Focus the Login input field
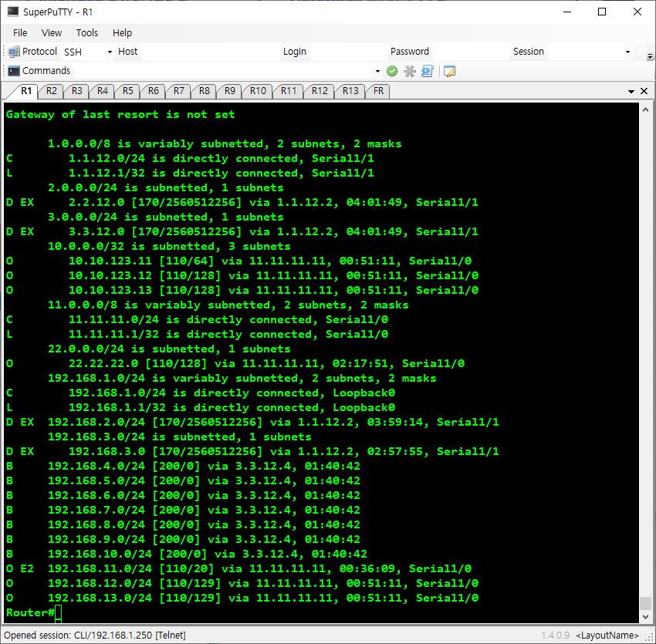Image resolution: width=656 pixels, height=644 pixels. tap(349, 52)
